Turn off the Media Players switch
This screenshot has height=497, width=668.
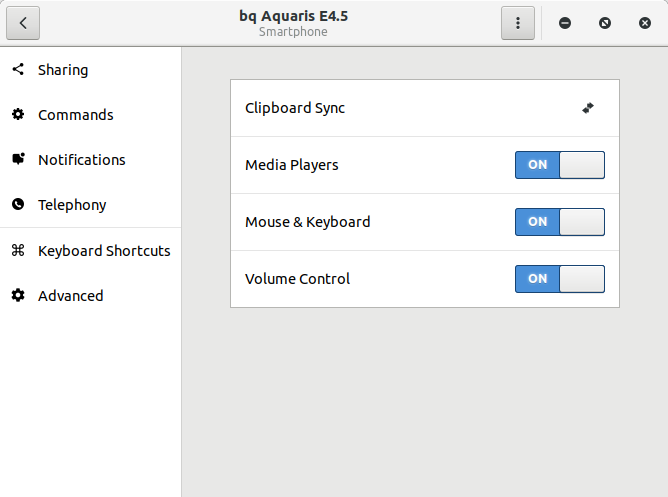point(560,165)
